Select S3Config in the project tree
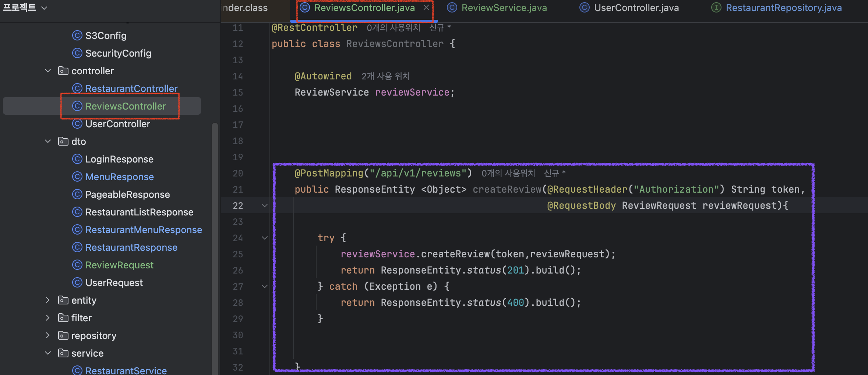Viewport: 868px width, 375px height. coord(106,36)
